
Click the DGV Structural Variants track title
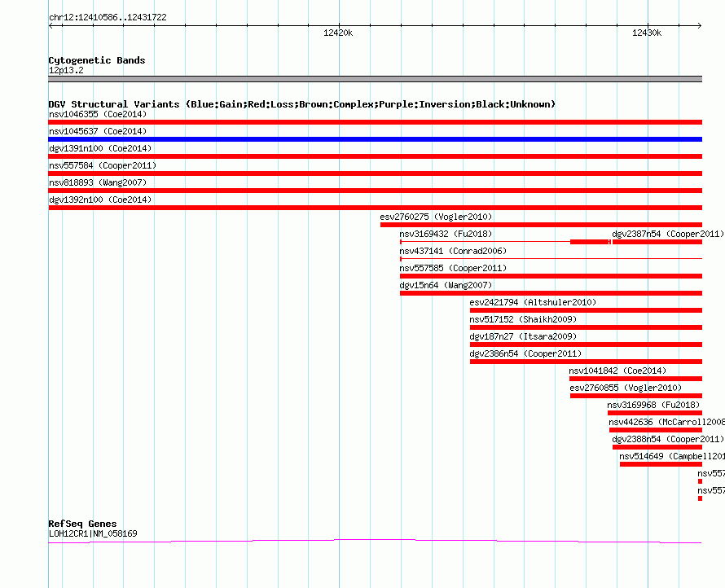pyautogui.click(x=301, y=104)
